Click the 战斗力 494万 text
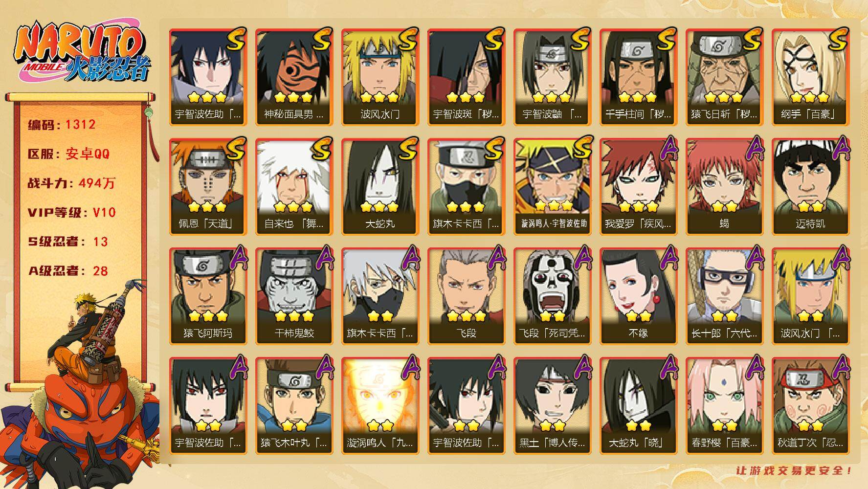868x489 pixels. click(72, 183)
